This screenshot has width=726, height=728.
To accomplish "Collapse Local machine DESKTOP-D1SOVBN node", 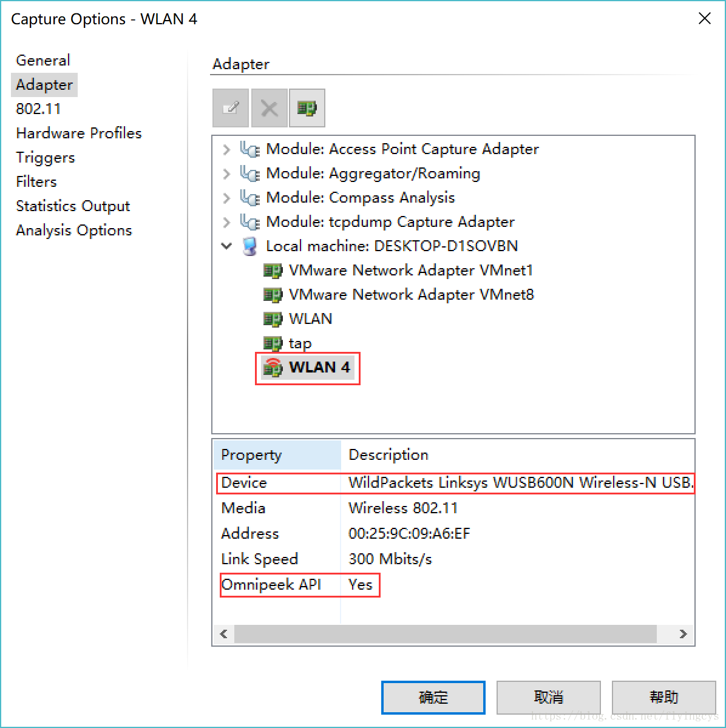I will 226,246.
